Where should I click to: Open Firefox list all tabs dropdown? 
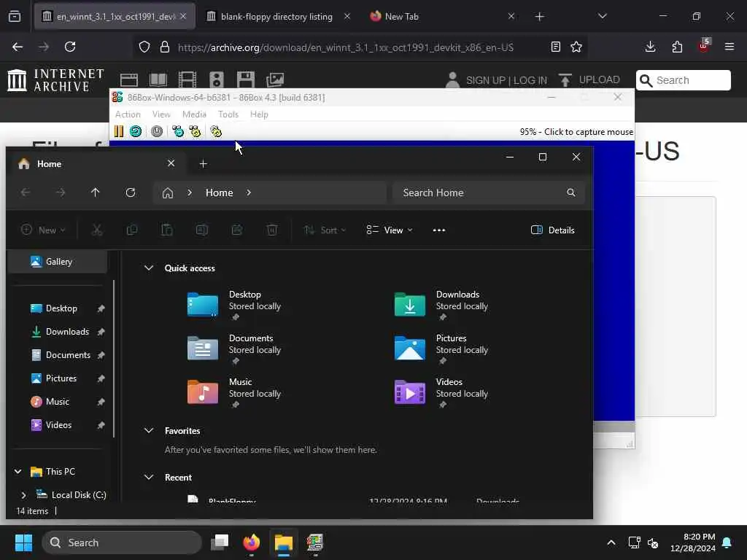point(603,16)
